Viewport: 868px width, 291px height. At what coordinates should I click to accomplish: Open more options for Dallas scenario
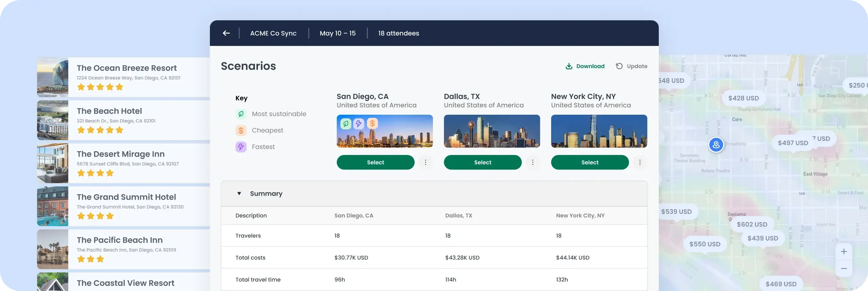point(533,162)
